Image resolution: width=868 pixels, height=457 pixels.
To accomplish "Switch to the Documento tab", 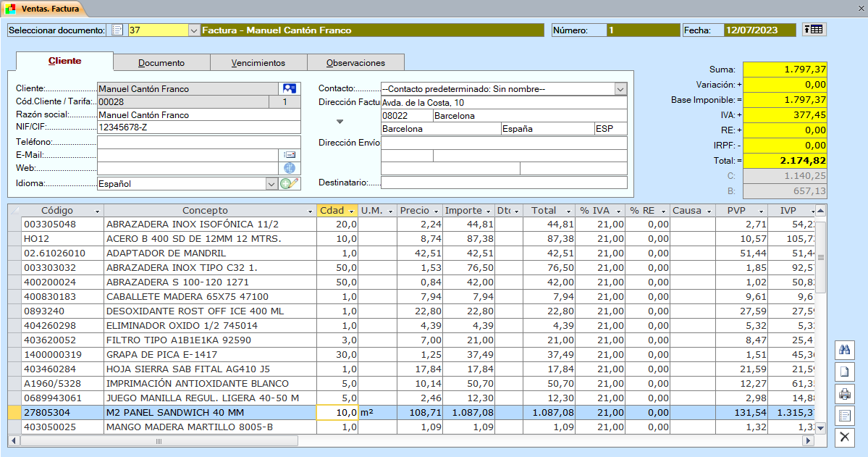I will point(161,63).
